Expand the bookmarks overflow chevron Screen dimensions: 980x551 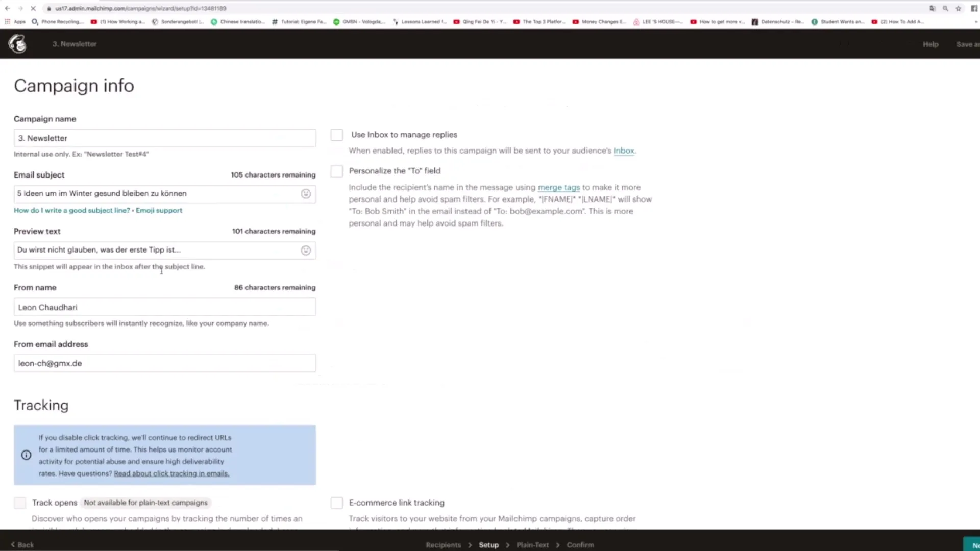coord(975,22)
